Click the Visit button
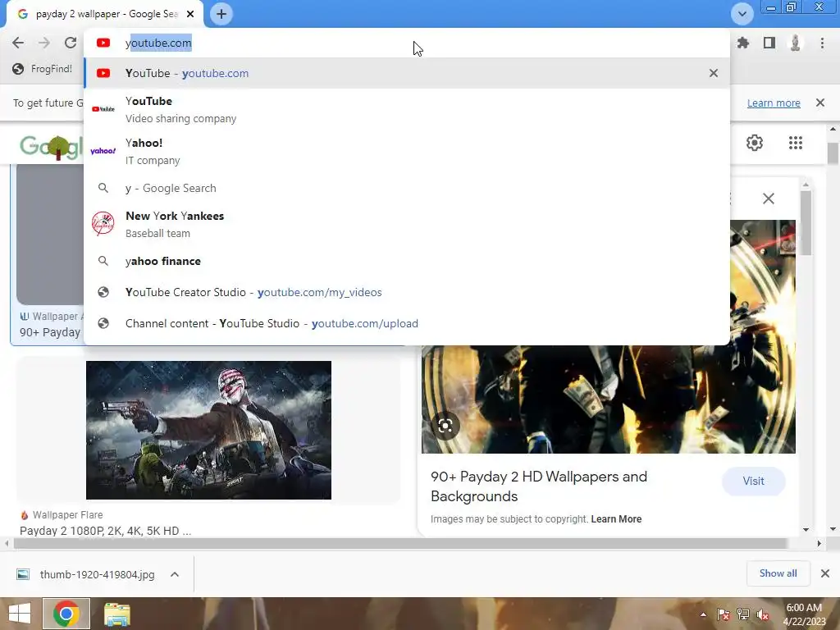 753,481
